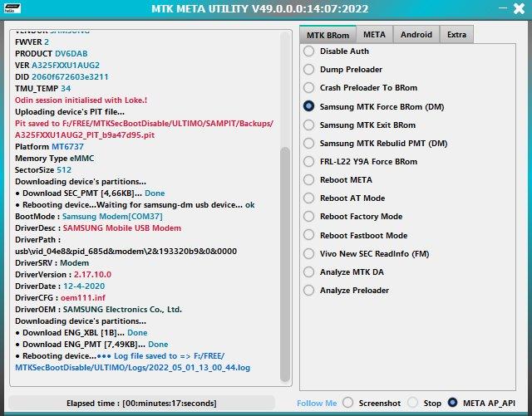The width and height of the screenshot is (532, 416).
Task: Click the PRODUCT DV6DAB line
Action: [x=52, y=54]
